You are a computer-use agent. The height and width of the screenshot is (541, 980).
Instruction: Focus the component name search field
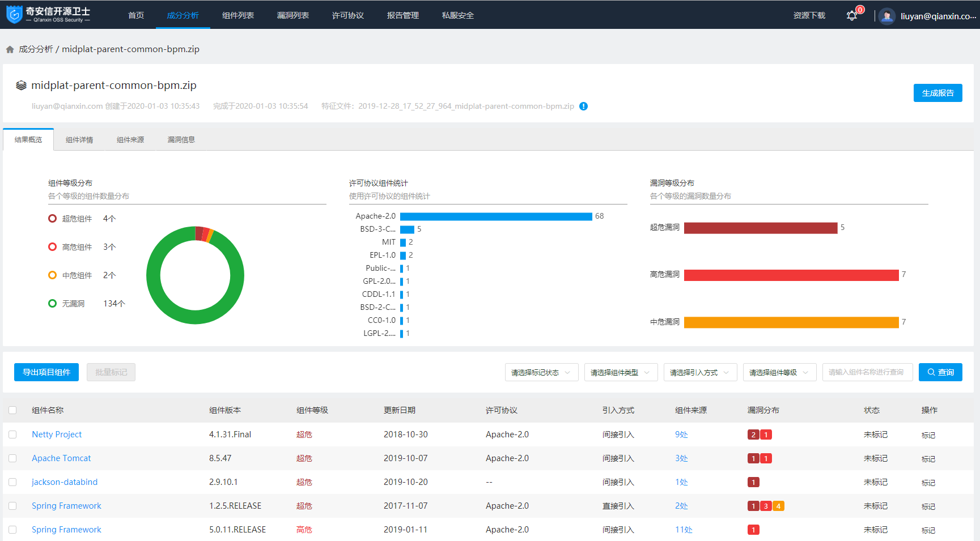[867, 372]
